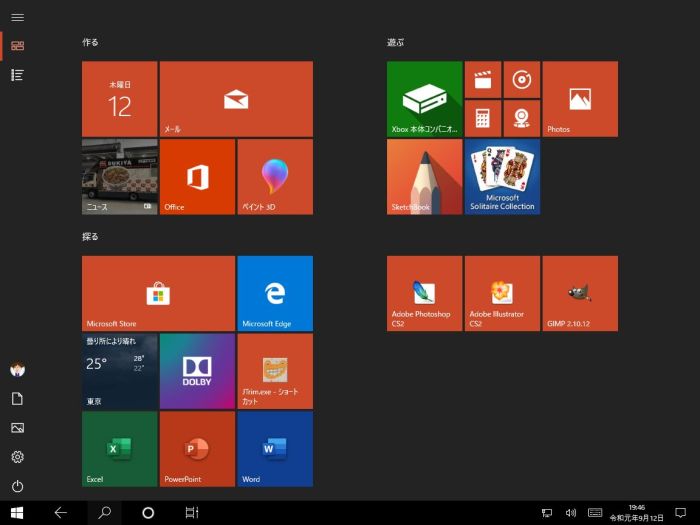The width and height of the screenshot is (700, 525).
Task: Open the Dolby tile
Action: pos(197,371)
